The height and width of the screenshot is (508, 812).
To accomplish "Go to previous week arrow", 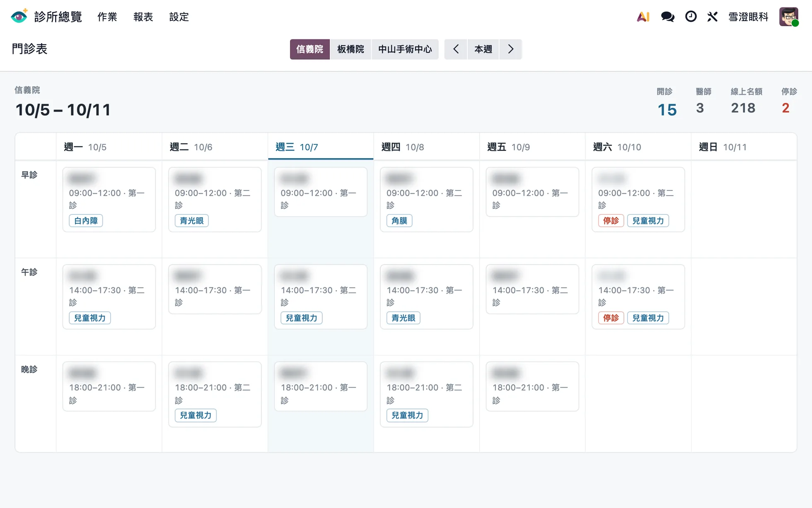I will (x=456, y=49).
